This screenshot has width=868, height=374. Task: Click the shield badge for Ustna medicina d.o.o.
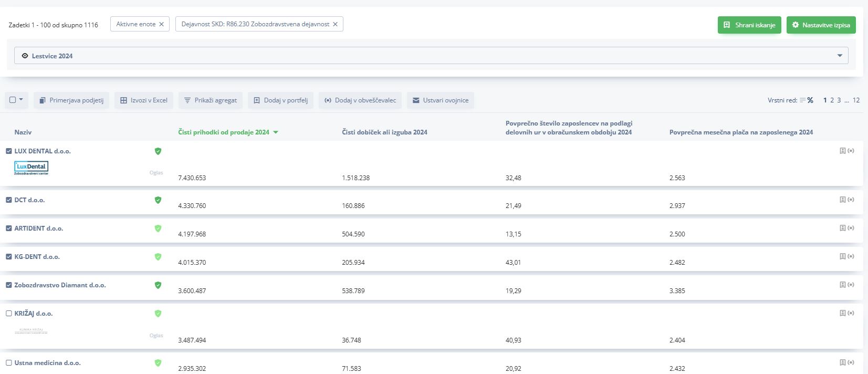click(x=158, y=363)
